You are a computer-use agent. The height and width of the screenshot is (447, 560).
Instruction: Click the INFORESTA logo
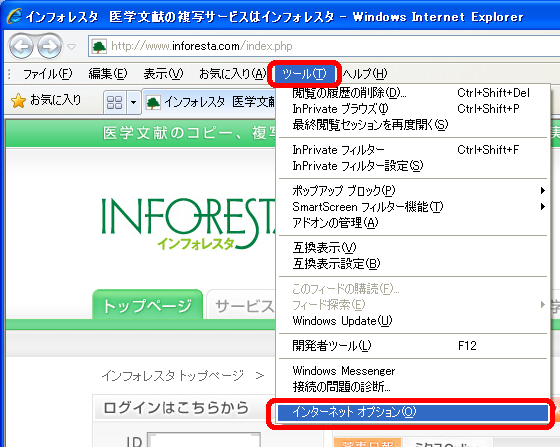[189, 223]
